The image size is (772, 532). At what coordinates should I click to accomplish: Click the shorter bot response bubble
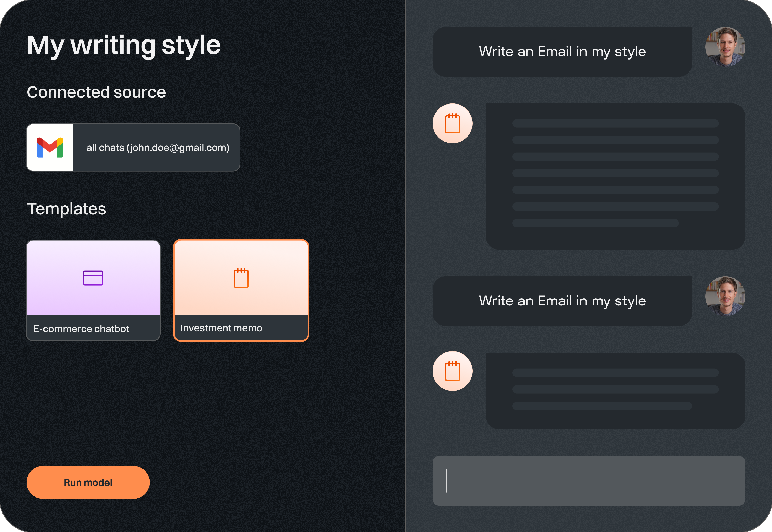pos(615,391)
